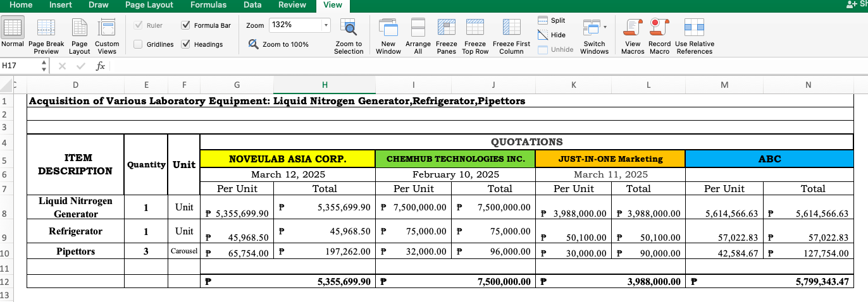Screen dimensions: 868x302
Task: Open Custom Views
Action: point(107,37)
